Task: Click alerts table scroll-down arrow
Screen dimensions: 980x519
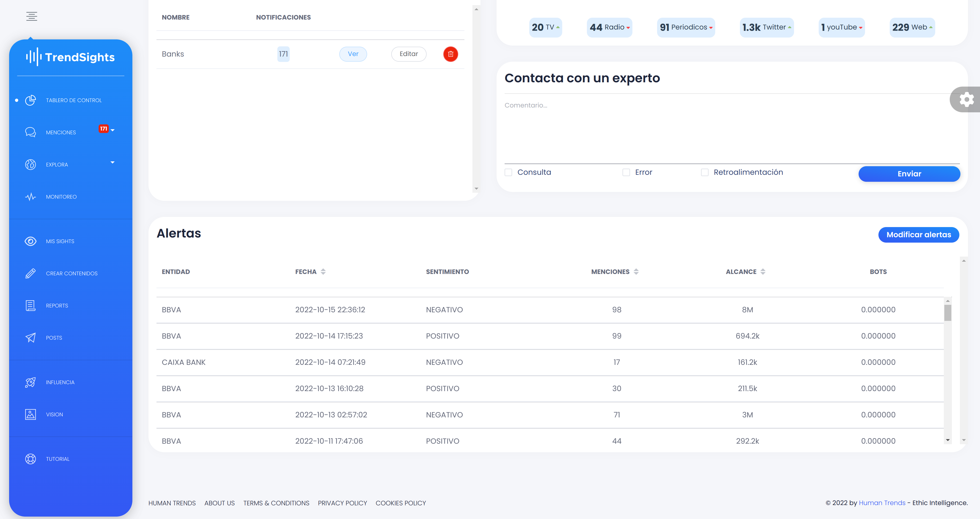Action: (x=948, y=440)
